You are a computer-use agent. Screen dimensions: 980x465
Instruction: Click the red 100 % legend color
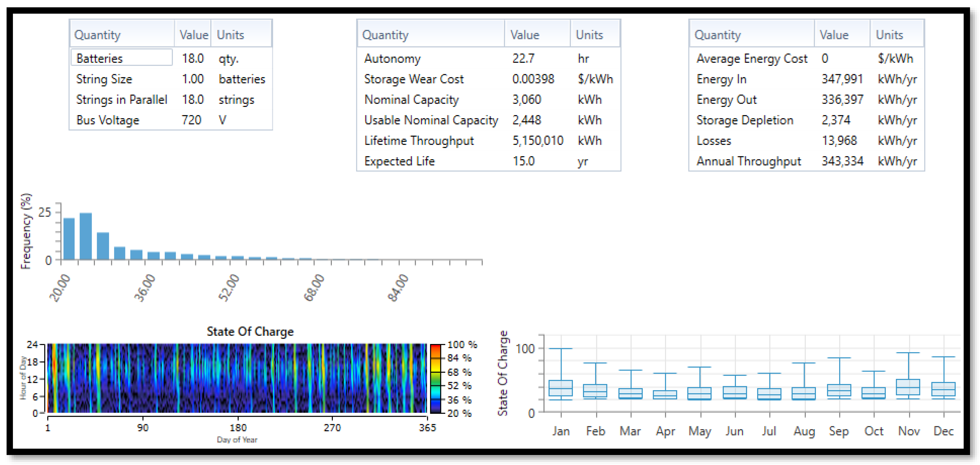coord(435,347)
